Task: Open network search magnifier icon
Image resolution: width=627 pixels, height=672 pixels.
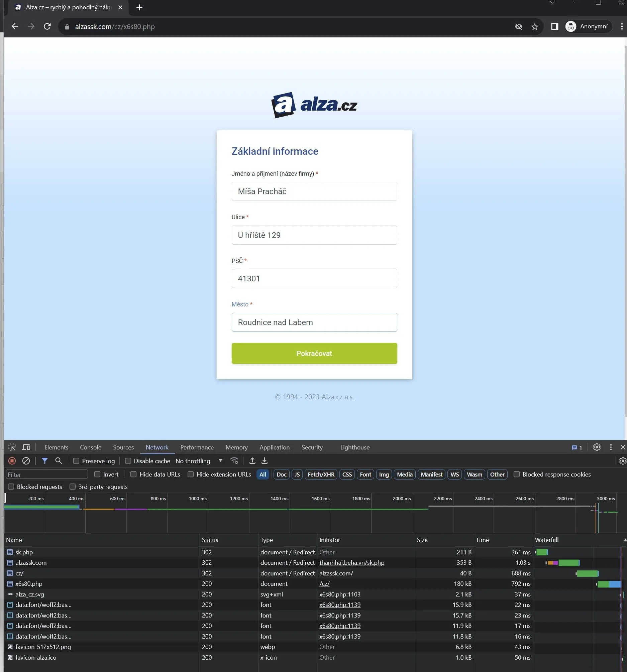Action: click(x=59, y=461)
